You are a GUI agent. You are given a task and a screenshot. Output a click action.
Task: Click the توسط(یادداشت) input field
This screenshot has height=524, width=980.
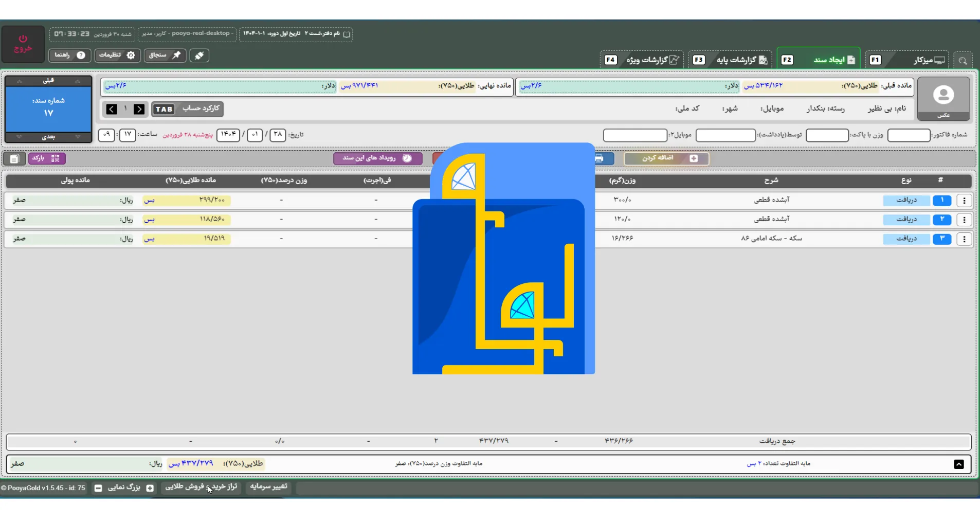pyautogui.click(x=725, y=135)
